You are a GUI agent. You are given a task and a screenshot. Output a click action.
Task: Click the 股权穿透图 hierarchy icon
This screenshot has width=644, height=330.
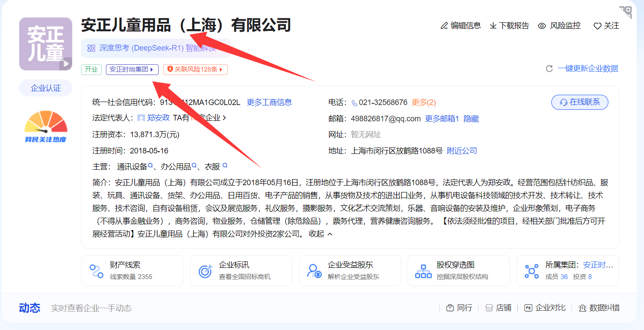tap(423, 271)
